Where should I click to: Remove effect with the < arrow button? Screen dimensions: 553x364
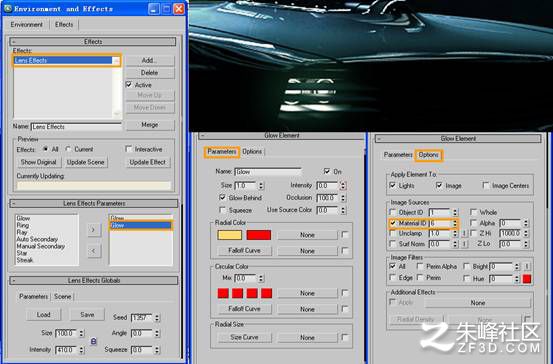coord(93,251)
